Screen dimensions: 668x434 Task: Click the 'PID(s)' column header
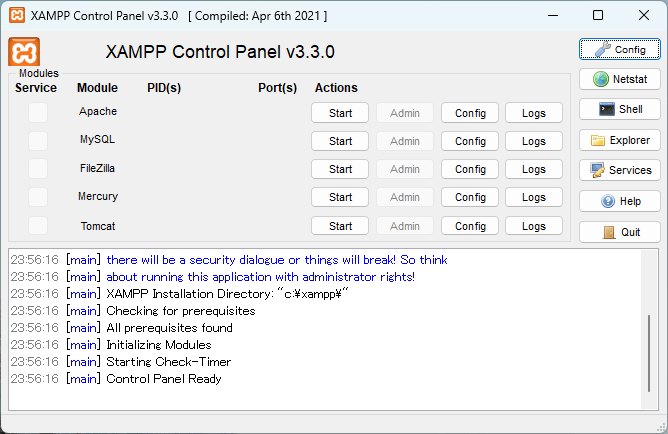coord(164,88)
